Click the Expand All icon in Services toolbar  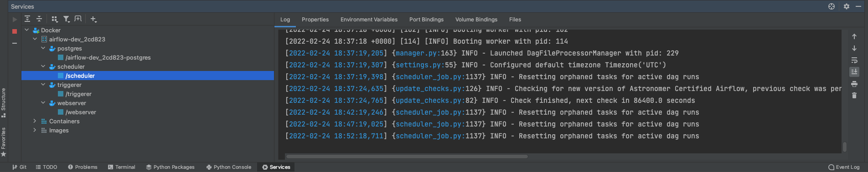[x=27, y=19]
